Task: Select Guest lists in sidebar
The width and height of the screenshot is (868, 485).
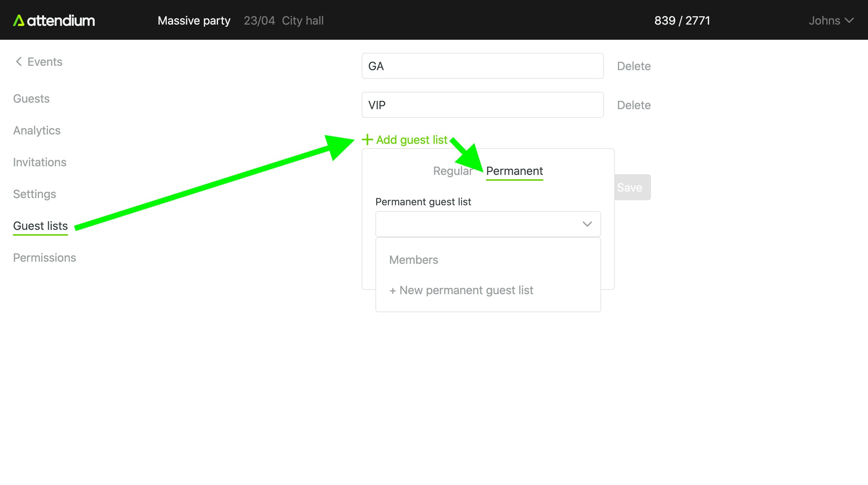Action: 41,226
